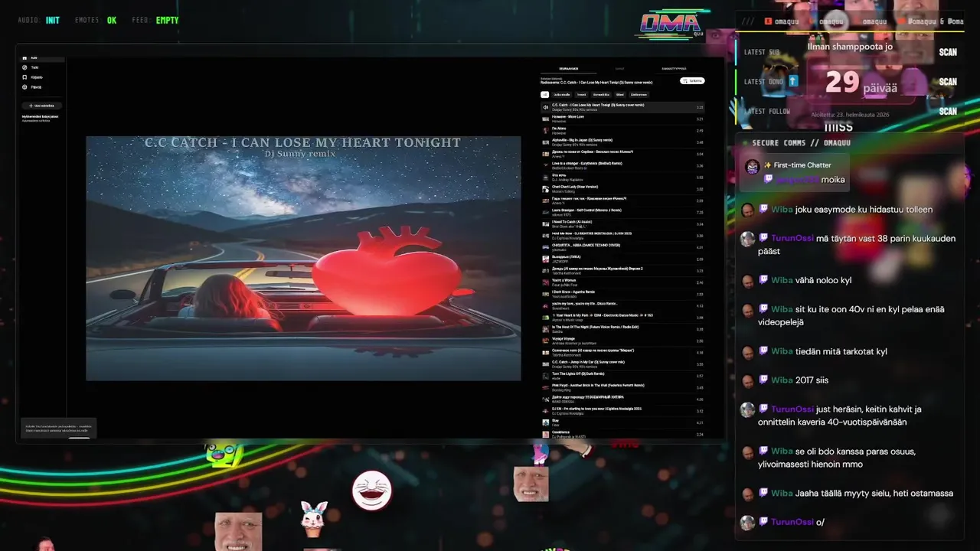The image size is (980, 551).
Task: Click the donation icon next to LATEST DONO
Action: (x=793, y=81)
